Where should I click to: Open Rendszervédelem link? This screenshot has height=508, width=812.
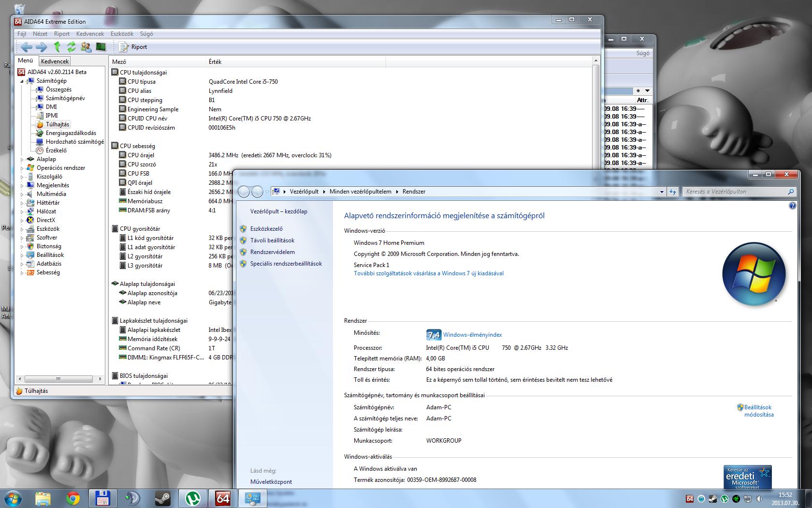[x=272, y=252]
